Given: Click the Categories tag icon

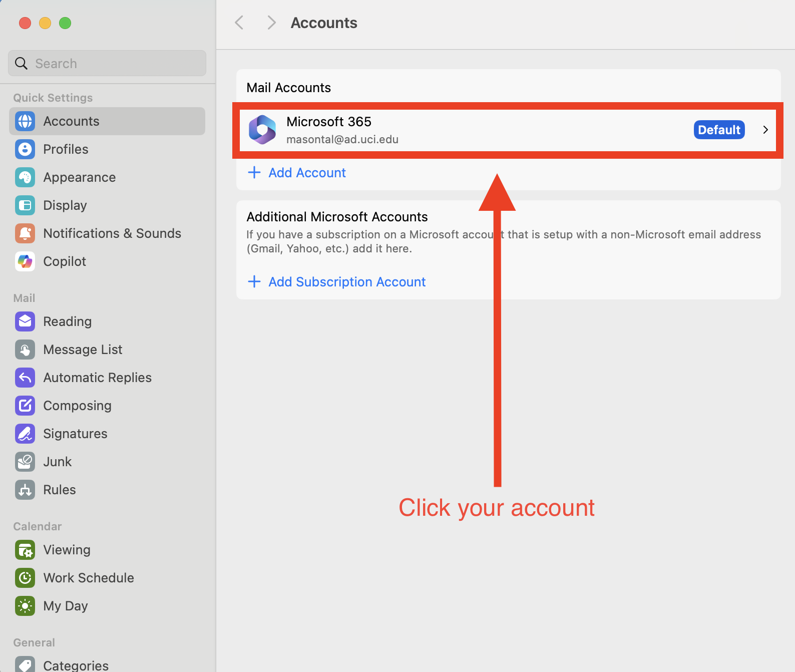Looking at the screenshot, I should pyautogui.click(x=25, y=664).
